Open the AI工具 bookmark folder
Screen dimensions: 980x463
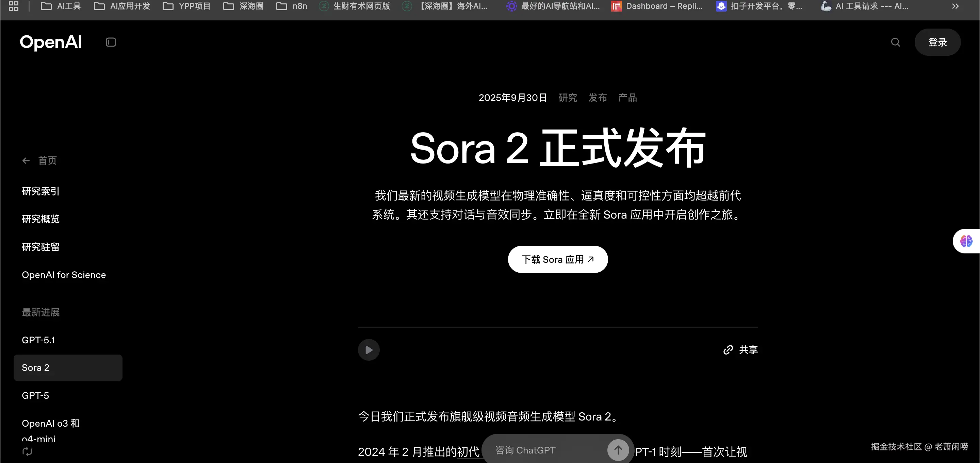coord(61,6)
